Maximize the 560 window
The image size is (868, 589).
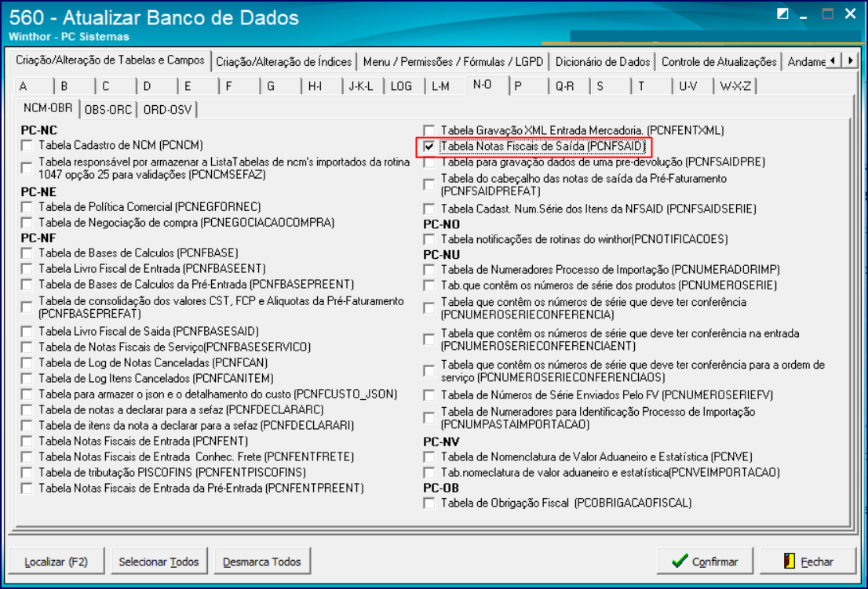click(x=828, y=14)
